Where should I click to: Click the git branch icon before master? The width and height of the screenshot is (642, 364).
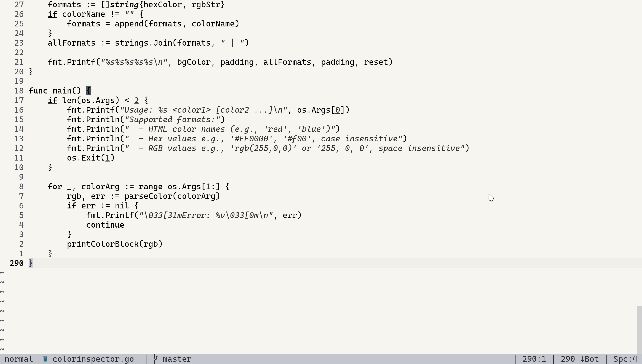(155, 359)
